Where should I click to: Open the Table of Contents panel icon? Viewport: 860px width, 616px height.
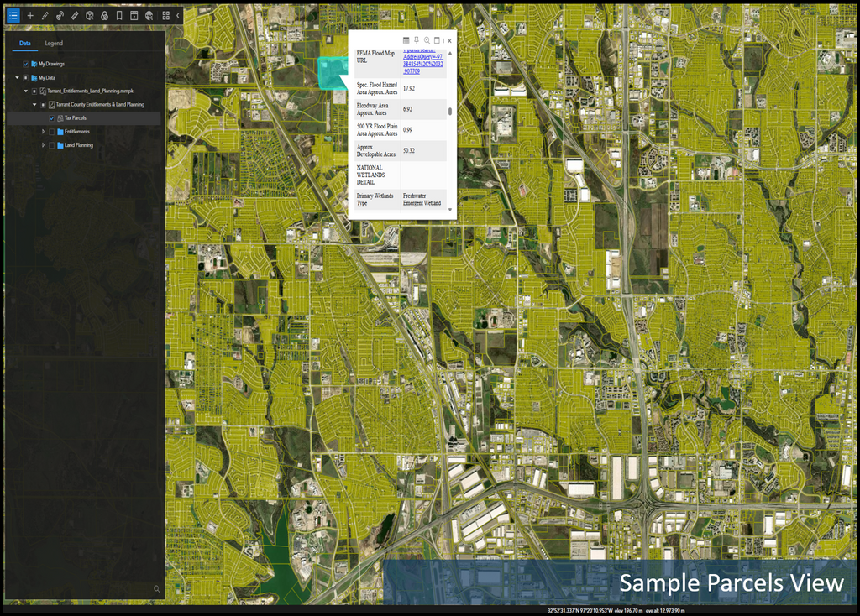tap(13, 15)
